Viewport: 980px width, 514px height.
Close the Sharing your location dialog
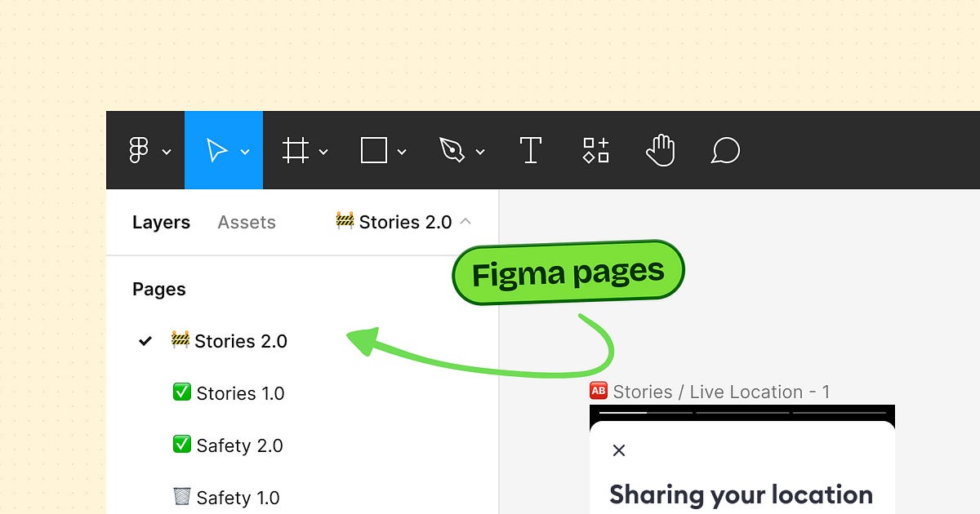click(x=618, y=450)
